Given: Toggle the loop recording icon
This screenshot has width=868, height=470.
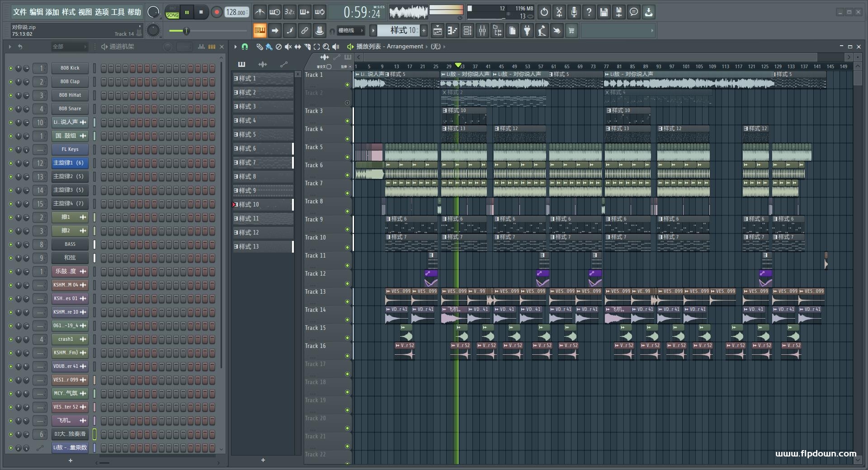Looking at the screenshot, I should point(320,12).
